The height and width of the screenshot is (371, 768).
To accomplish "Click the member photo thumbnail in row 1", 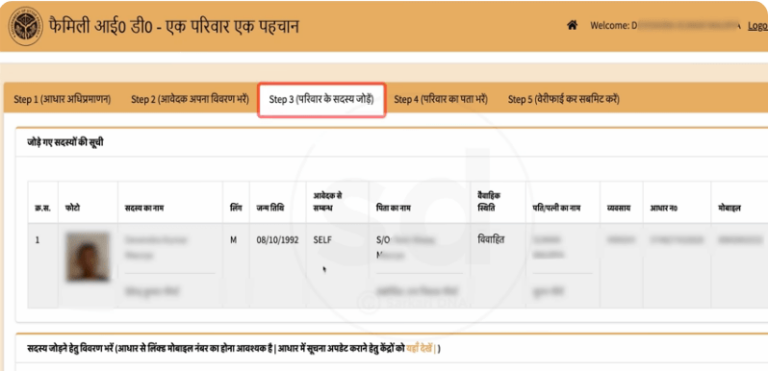I will [x=88, y=257].
